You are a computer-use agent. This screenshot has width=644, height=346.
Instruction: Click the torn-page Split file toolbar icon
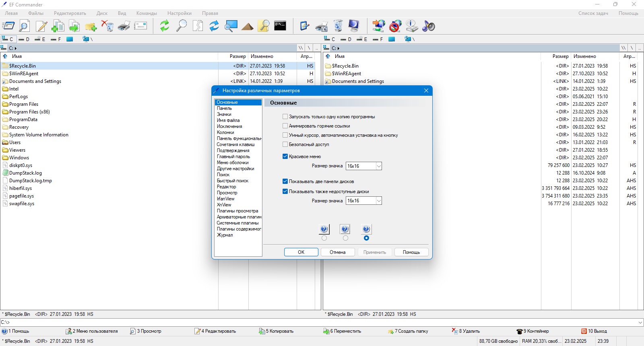tap(198, 26)
